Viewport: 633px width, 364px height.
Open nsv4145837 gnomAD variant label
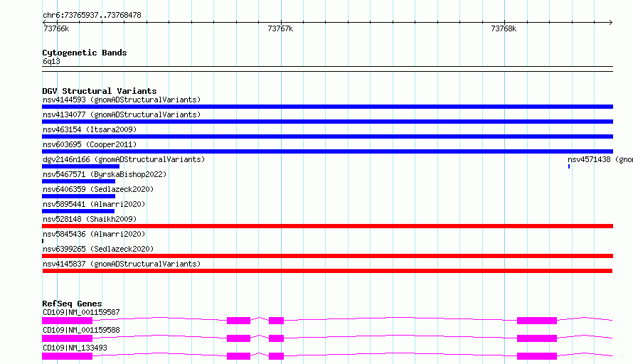click(x=122, y=264)
